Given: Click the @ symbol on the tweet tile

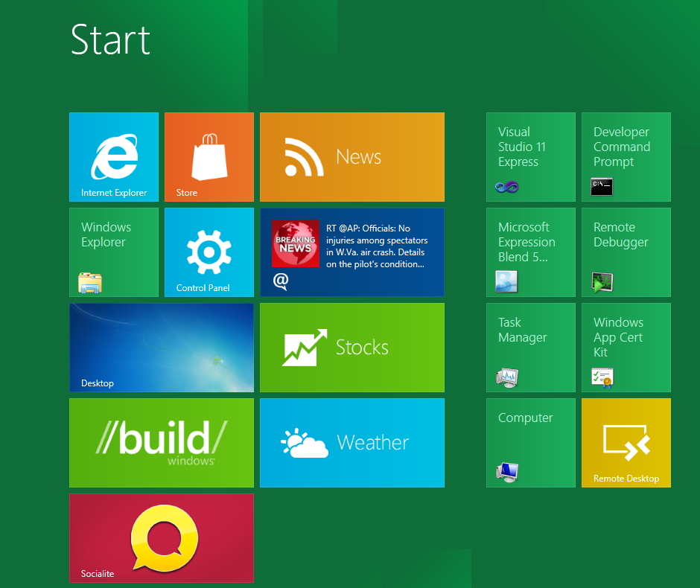Looking at the screenshot, I should click(281, 281).
